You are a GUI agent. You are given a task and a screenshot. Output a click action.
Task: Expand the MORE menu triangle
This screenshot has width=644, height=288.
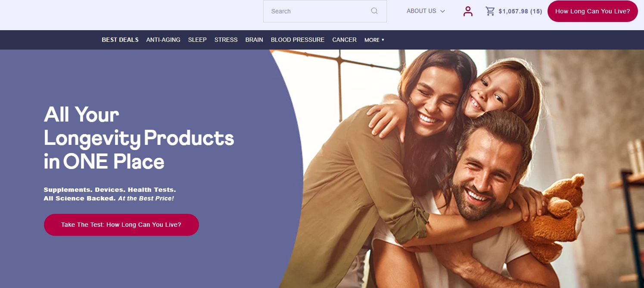tap(383, 40)
